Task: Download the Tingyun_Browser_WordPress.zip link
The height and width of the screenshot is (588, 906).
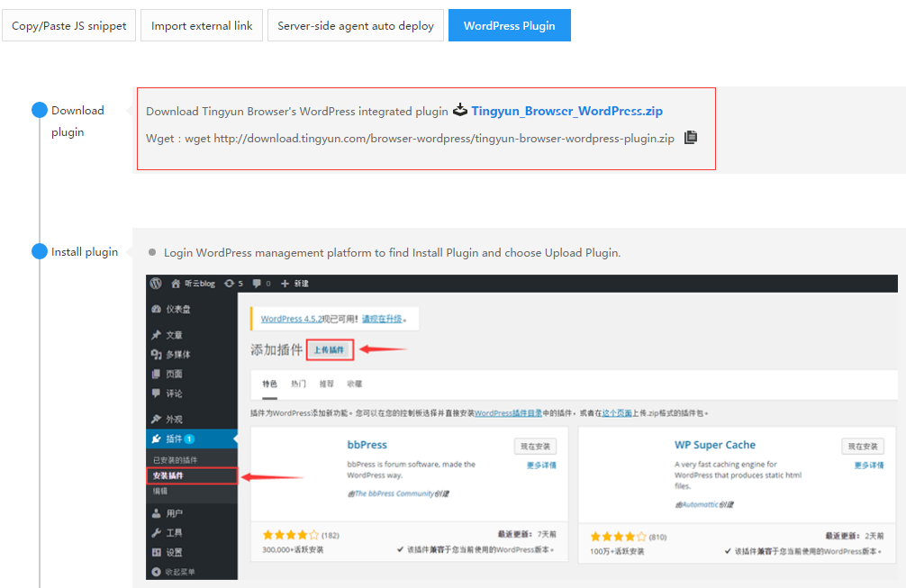Action: 566,111
